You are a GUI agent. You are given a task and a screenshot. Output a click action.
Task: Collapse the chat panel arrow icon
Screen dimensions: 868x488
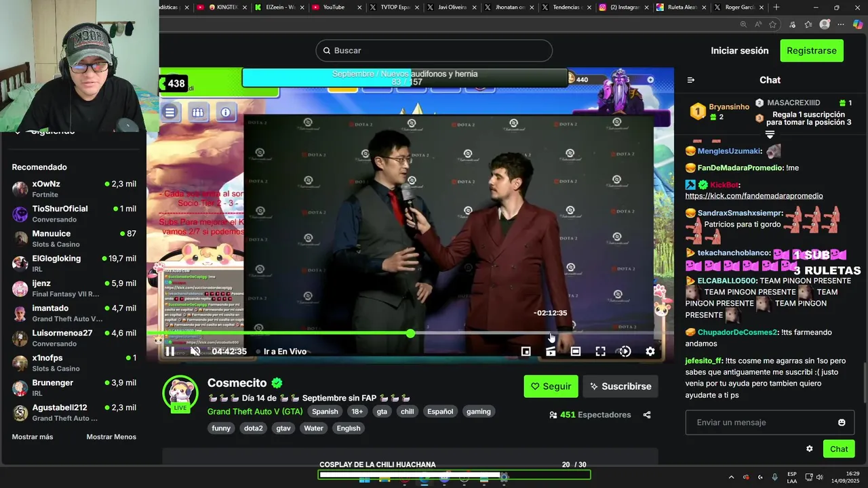coord(691,80)
